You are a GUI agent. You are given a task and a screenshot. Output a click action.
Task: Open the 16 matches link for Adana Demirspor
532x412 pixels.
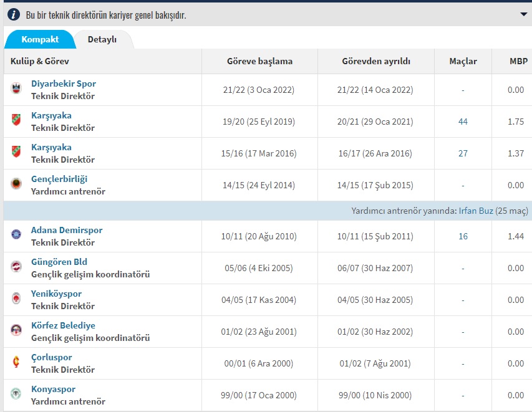(x=463, y=236)
